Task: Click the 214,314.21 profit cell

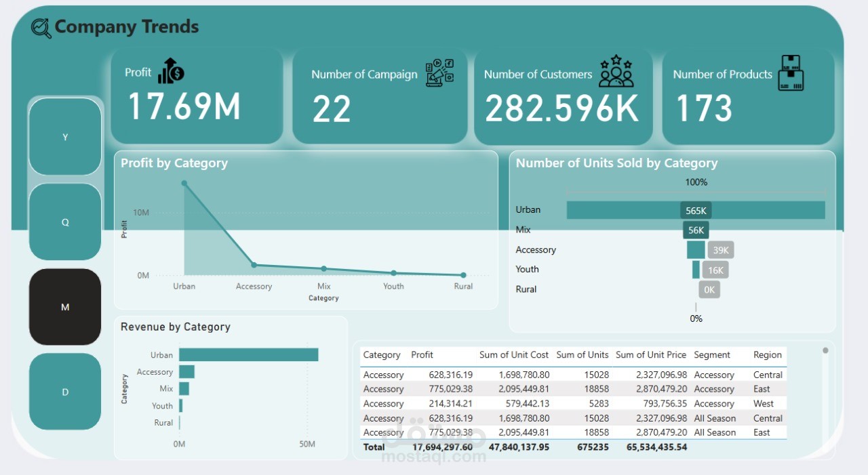Action: coord(450,404)
